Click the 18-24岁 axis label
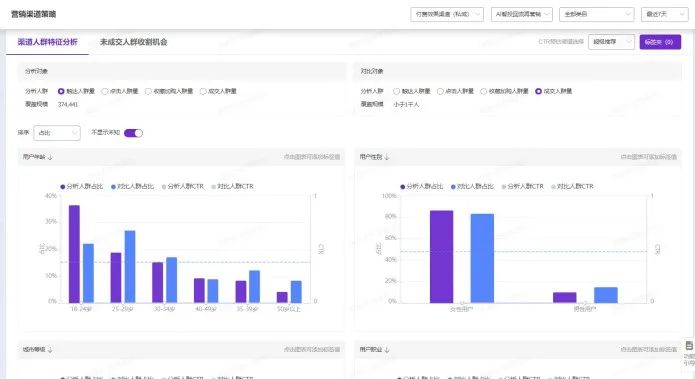This screenshot has height=379, width=695. point(81,309)
